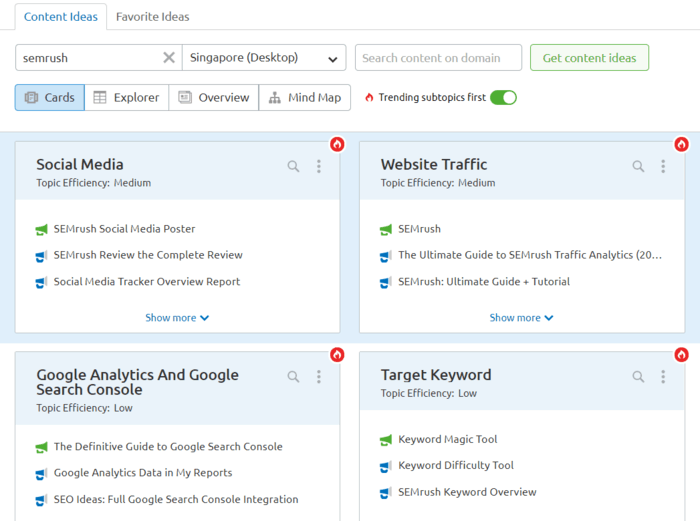Screen dimensions: 700x521
Task: Open Keyword Difficulty Tool headline
Action: click(456, 465)
